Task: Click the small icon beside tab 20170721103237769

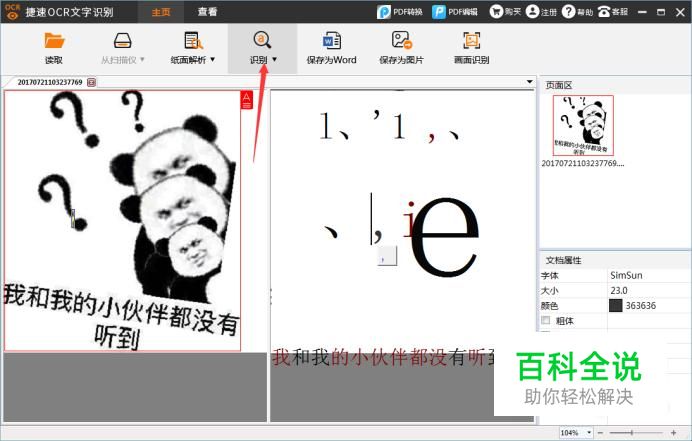Action: [91, 82]
